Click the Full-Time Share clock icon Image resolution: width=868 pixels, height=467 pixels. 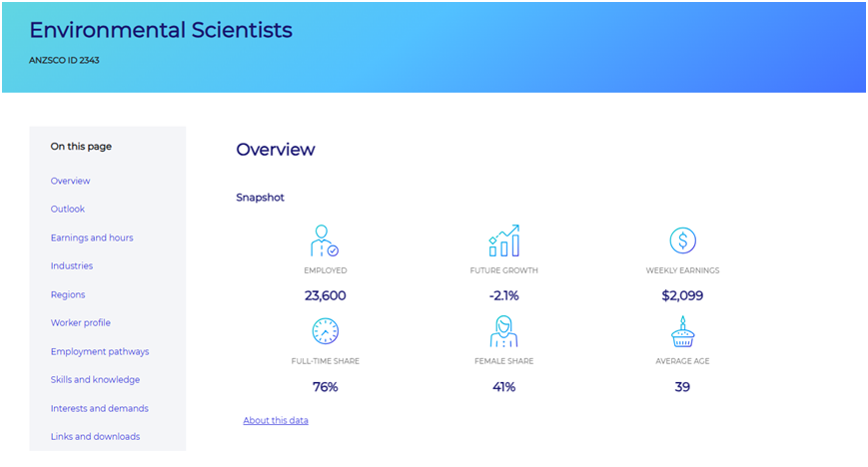click(326, 330)
